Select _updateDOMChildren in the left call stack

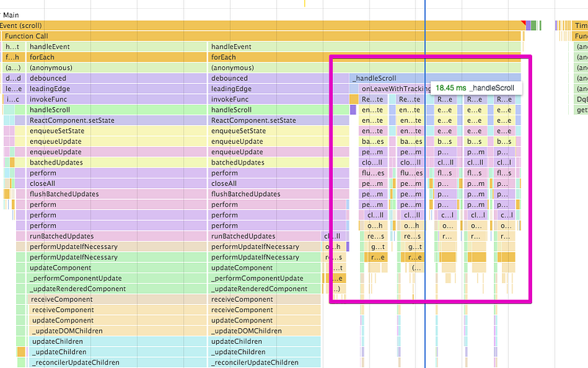(118, 330)
